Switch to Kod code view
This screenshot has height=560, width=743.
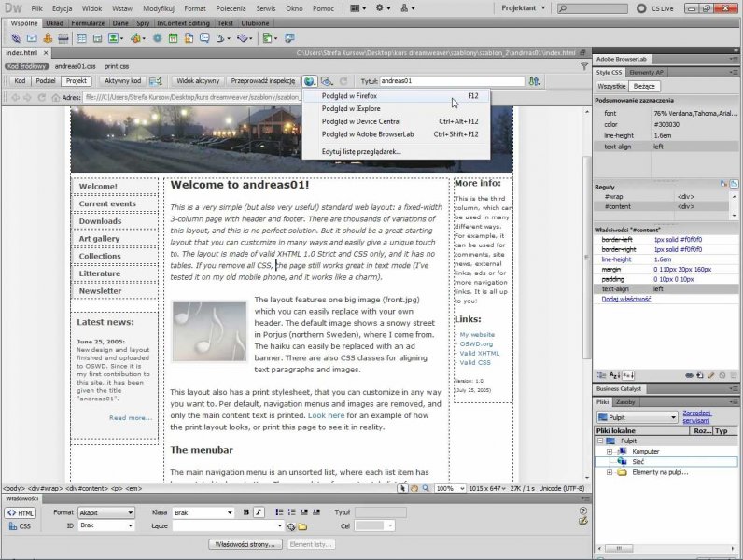[x=20, y=81]
